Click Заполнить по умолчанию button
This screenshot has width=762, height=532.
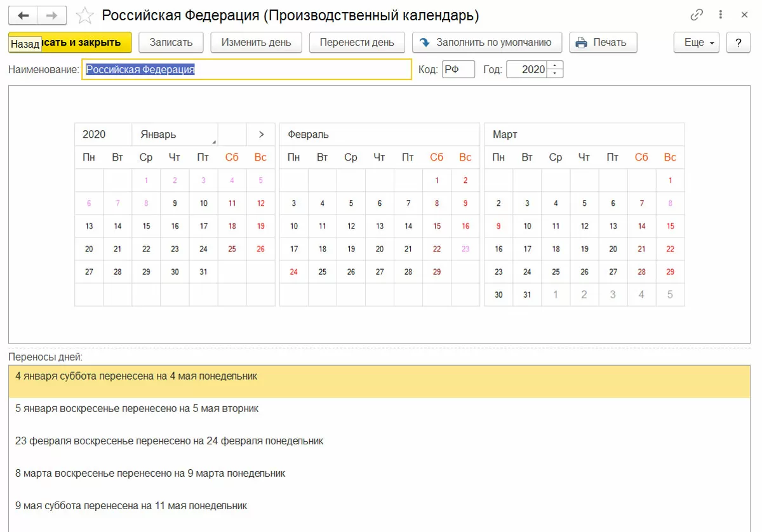(x=486, y=43)
